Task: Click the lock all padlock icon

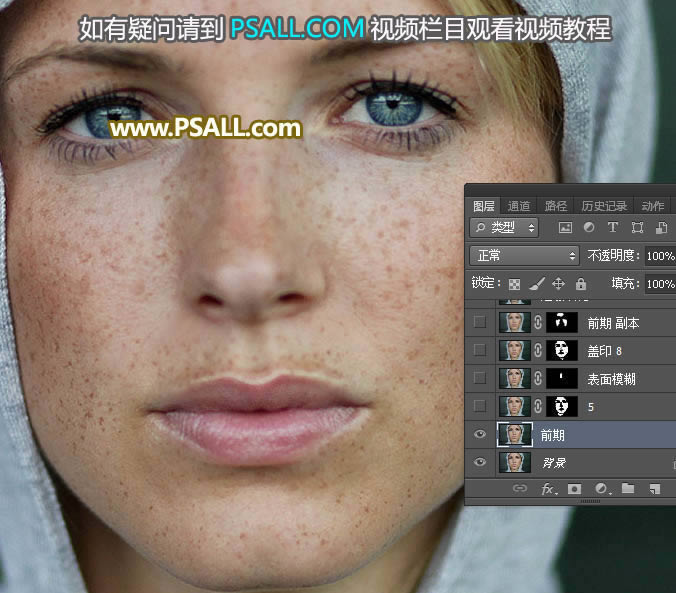Action: [581, 284]
